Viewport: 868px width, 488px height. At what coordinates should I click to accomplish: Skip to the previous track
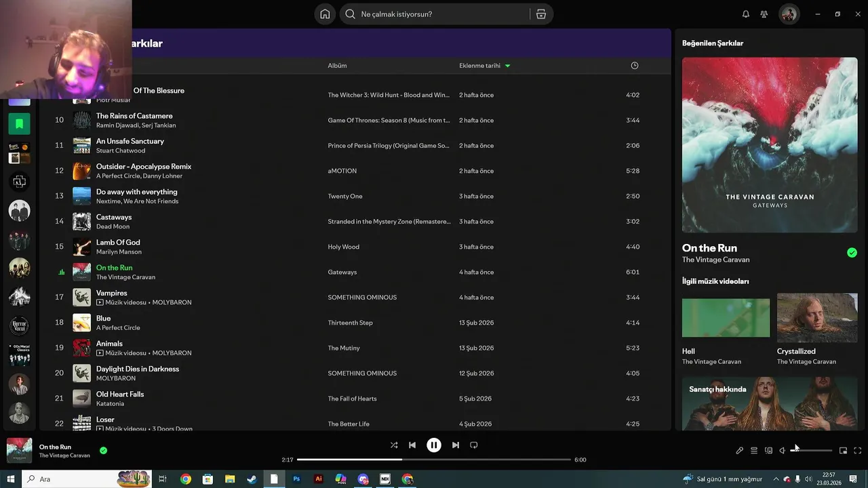412,445
